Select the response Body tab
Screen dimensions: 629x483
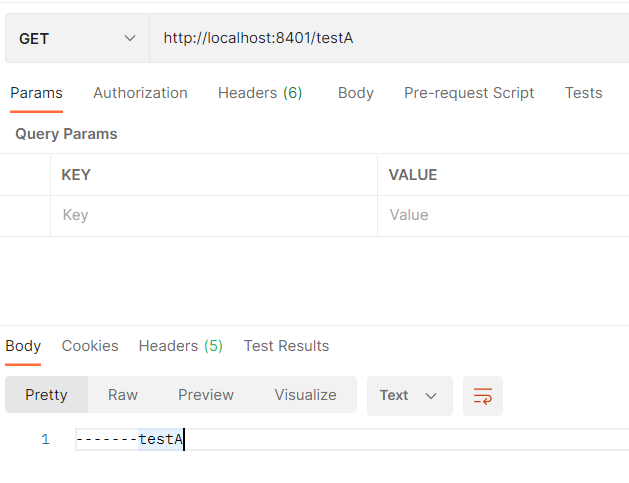[23, 346]
